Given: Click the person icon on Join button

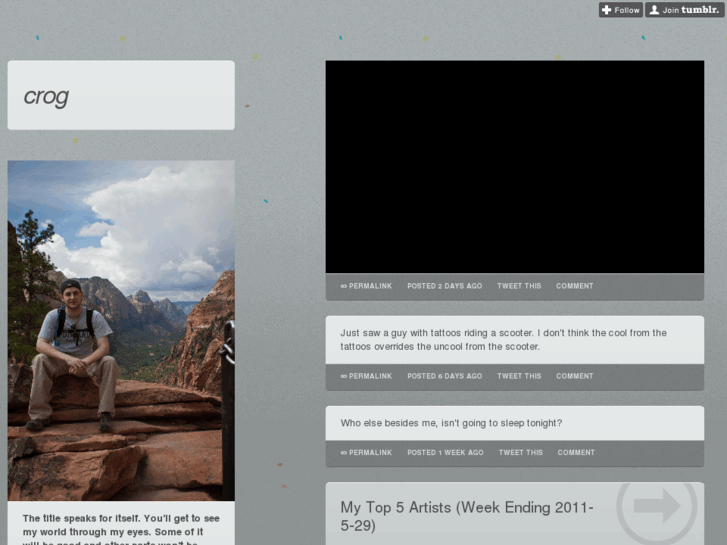Looking at the screenshot, I should click(x=654, y=10).
